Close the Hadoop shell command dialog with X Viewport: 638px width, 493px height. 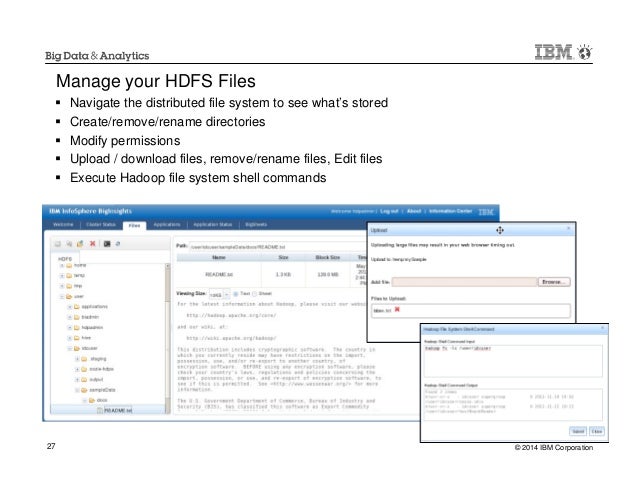603,328
